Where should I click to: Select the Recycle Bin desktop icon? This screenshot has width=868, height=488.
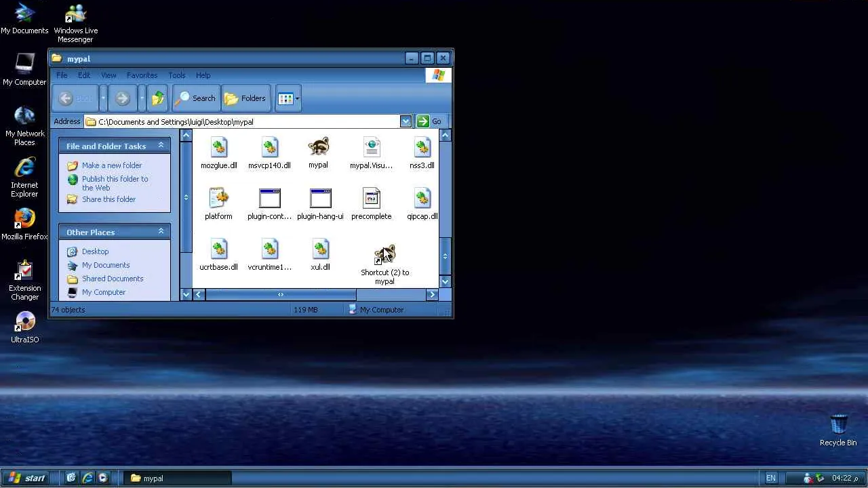[x=838, y=424]
